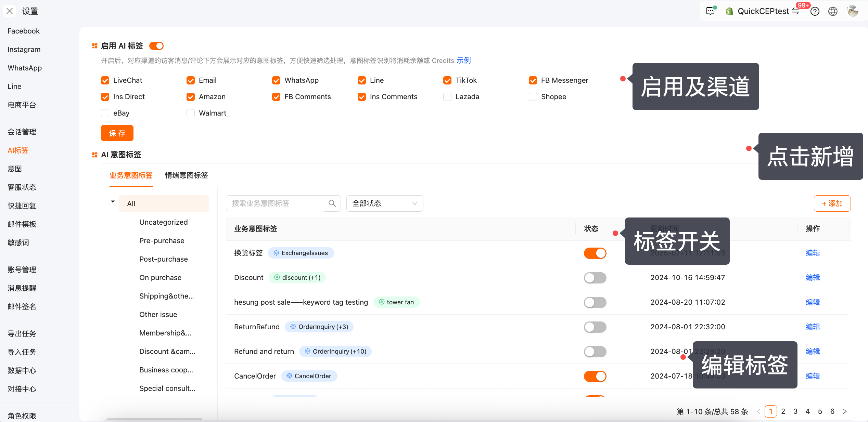Click the OrderInquiry (+3) intent chip

(x=319, y=327)
